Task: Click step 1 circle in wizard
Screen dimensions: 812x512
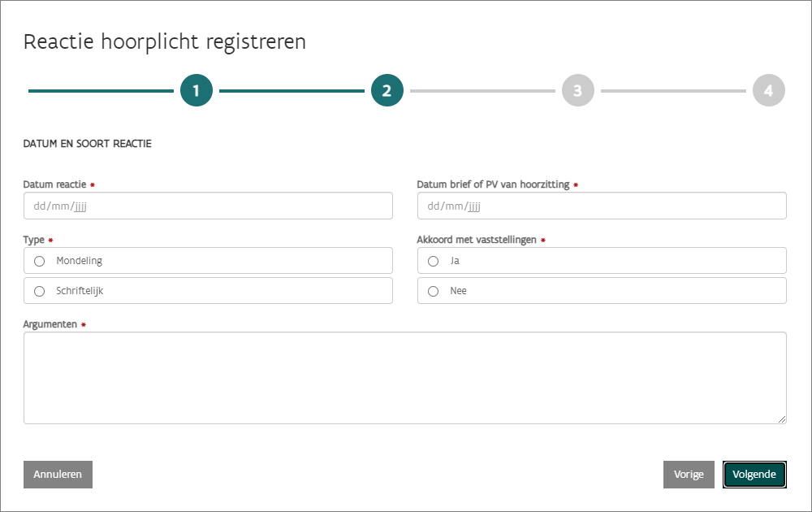Action: [x=197, y=91]
